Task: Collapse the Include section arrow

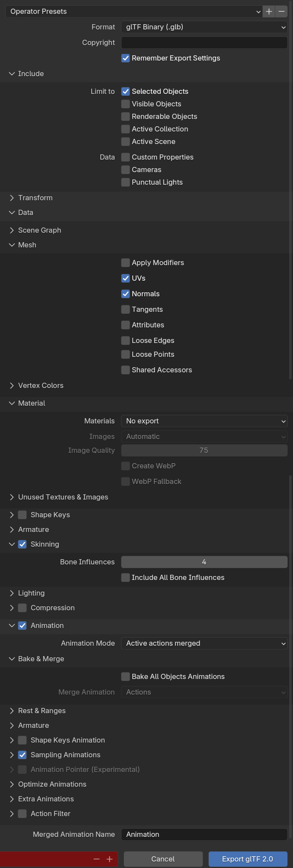Action: tap(12, 74)
